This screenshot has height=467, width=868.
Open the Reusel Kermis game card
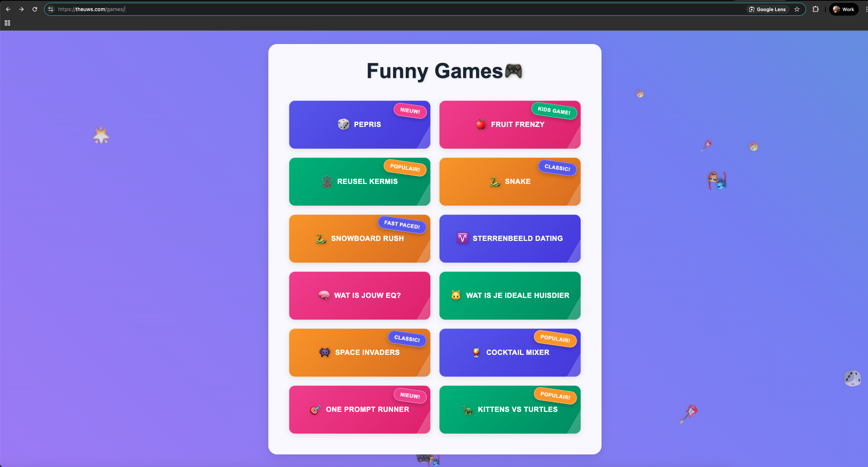pos(359,182)
